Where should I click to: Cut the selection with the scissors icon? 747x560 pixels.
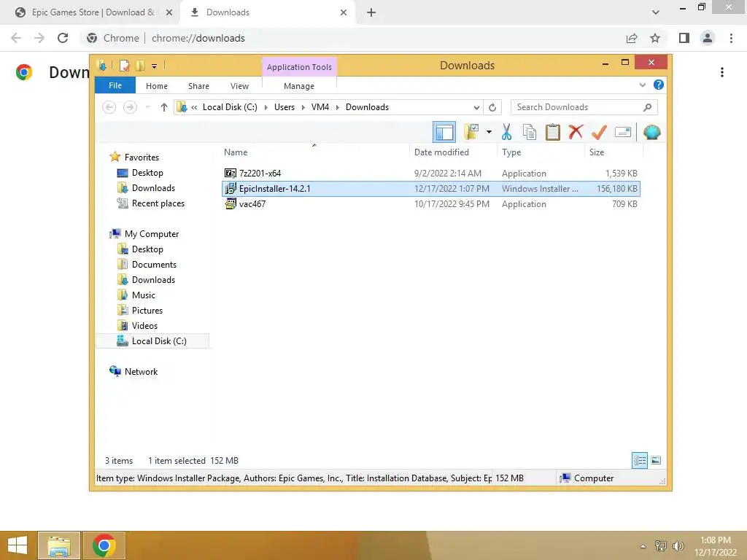click(506, 132)
